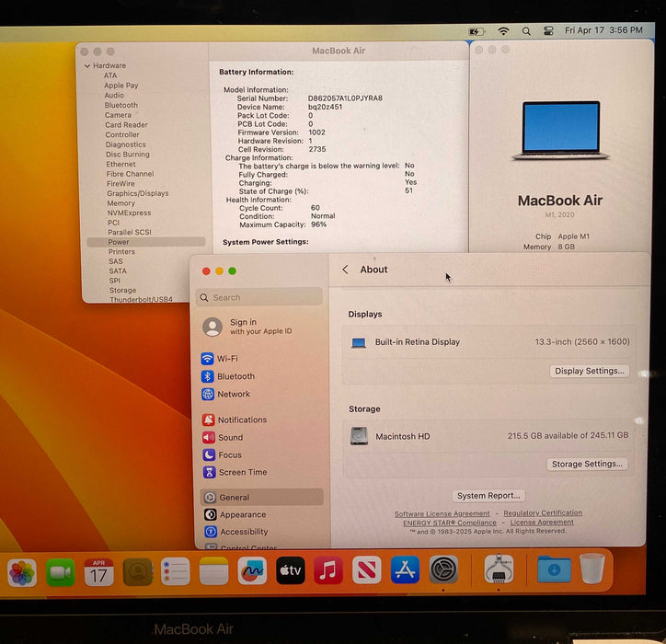666x644 pixels.
Task: Open Reminders app in the Dock
Action: 176,572
